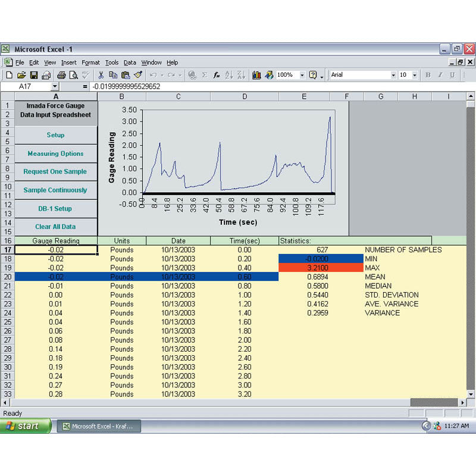
Task: Toggle bold formatting
Action: (427, 75)
